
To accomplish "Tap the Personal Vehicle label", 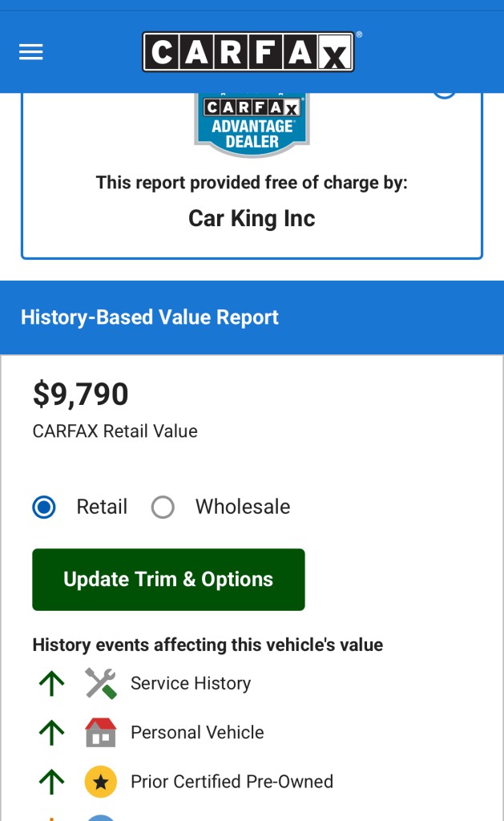I will pos(197,733).
